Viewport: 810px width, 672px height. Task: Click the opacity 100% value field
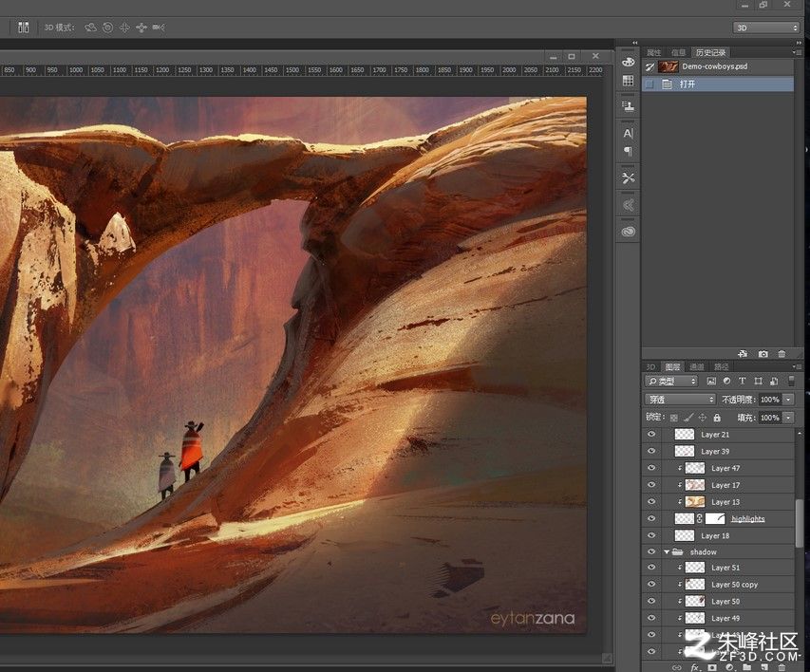(770, 400)
